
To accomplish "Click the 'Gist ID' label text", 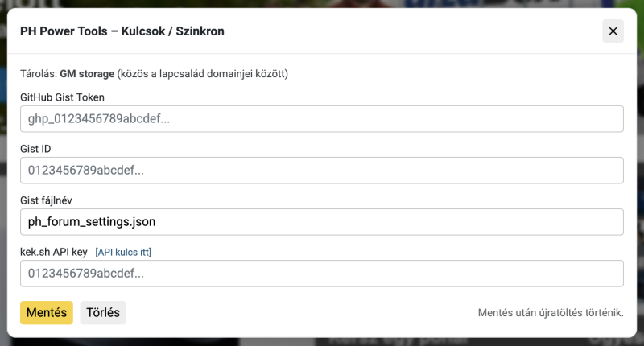I will (x=35, y=149).
